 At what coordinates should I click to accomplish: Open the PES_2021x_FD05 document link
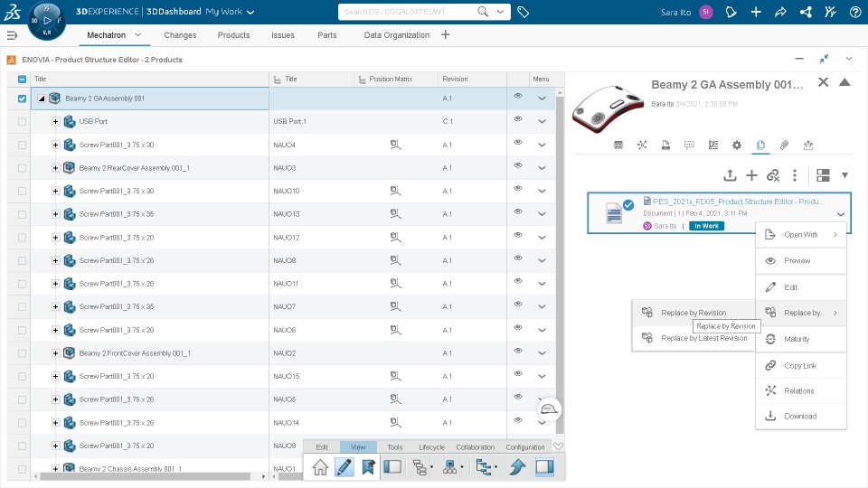click(x=739, y=202)
